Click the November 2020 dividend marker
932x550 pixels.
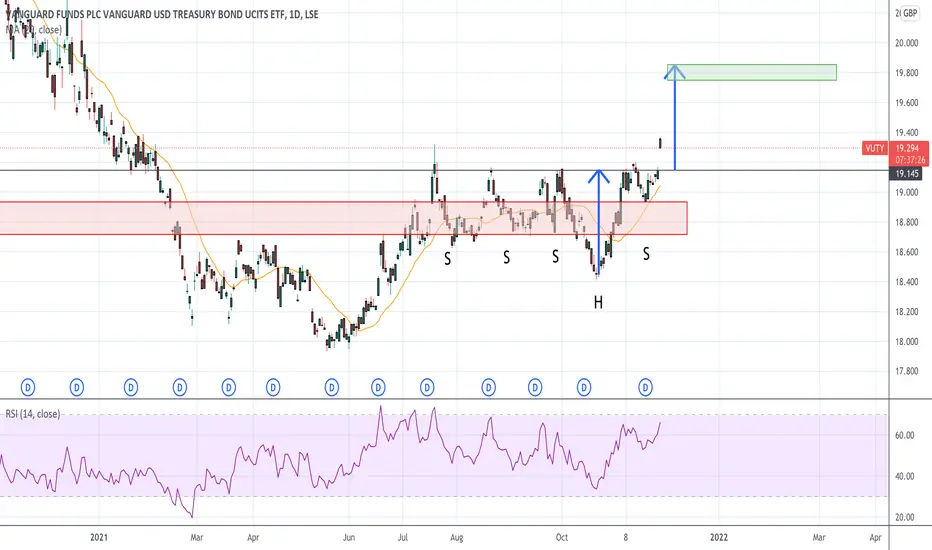click(27, 388)
